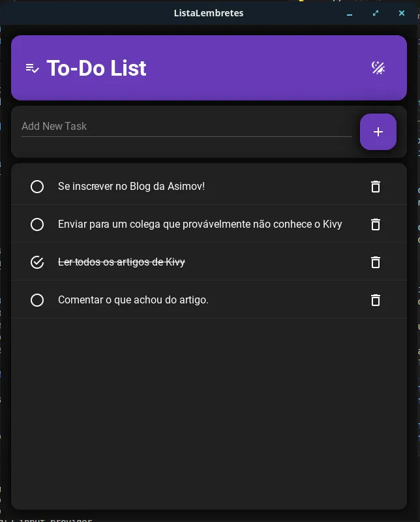Image resolution: width=420 pixels, height=522 pixels.
Task: Check the circle next to 'Enviar para um colega'
Action: point(37,224)
